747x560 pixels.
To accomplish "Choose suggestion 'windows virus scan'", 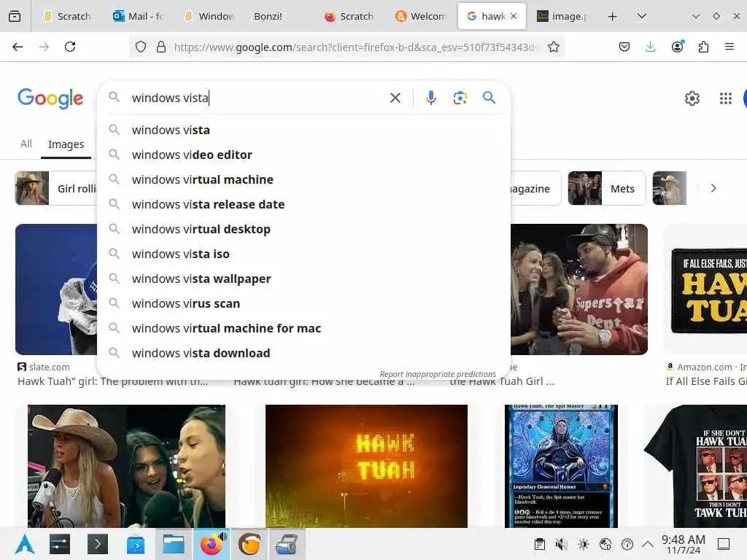I will click(305, 303).
